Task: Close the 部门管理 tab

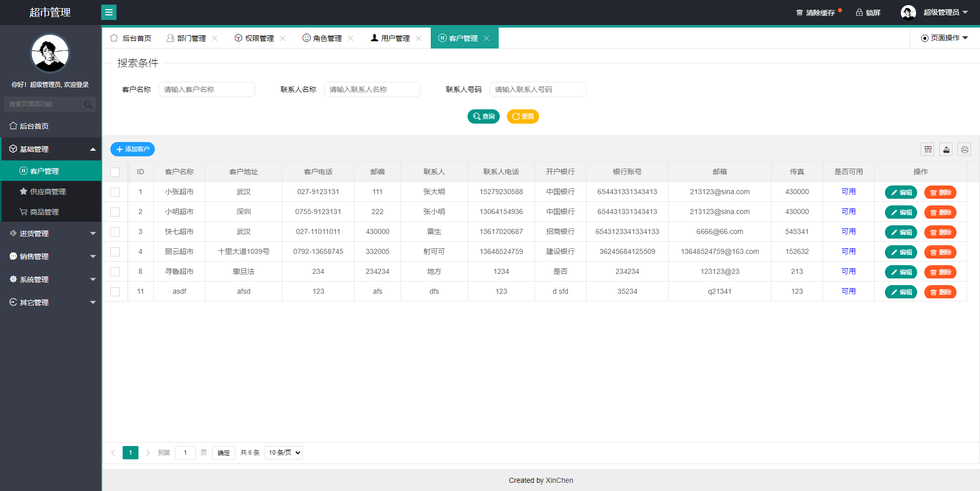Action: 215,38
